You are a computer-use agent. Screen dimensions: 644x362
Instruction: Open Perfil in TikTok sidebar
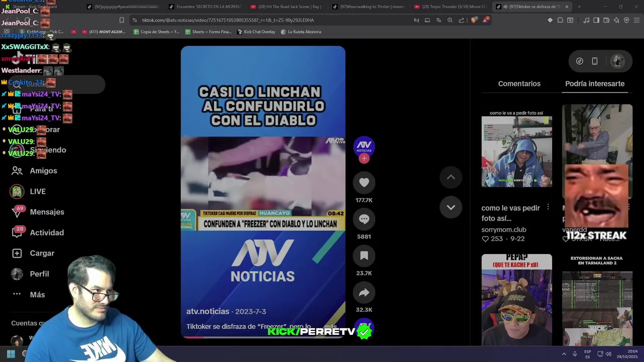click(31, 274)
